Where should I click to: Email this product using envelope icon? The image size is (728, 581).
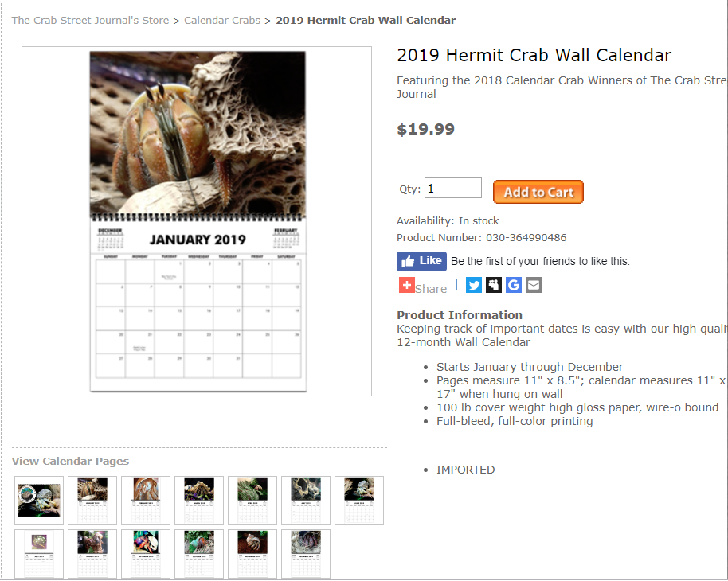pos(534,285)
